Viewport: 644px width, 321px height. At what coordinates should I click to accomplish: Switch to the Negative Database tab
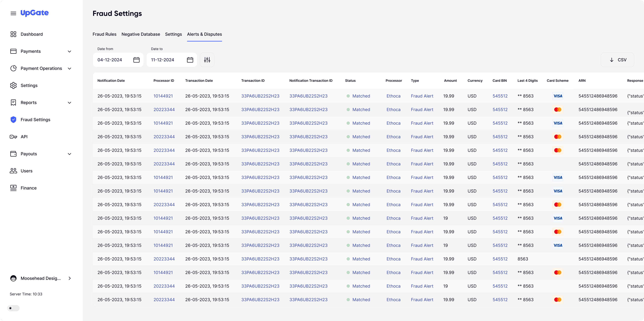point(141,34)
